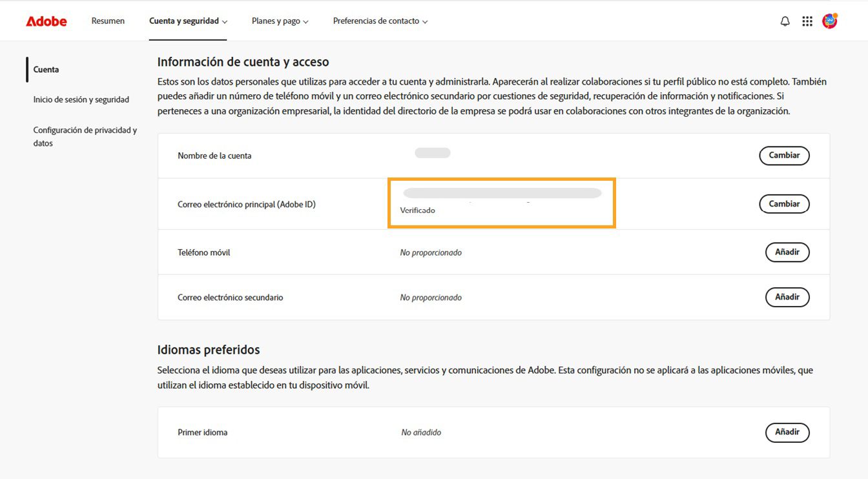Switch to the Resumen tab
The image size is (868, 479).
(x=108, y=21)
